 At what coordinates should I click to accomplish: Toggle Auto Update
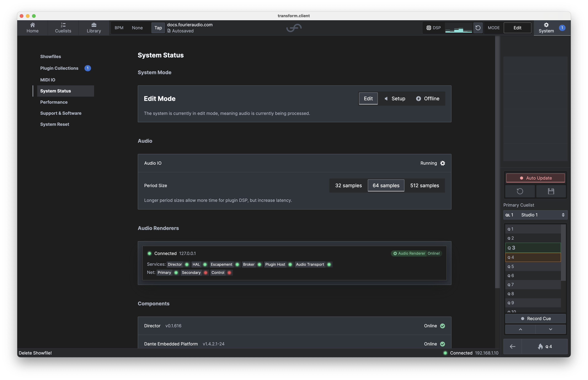[535, 178]
